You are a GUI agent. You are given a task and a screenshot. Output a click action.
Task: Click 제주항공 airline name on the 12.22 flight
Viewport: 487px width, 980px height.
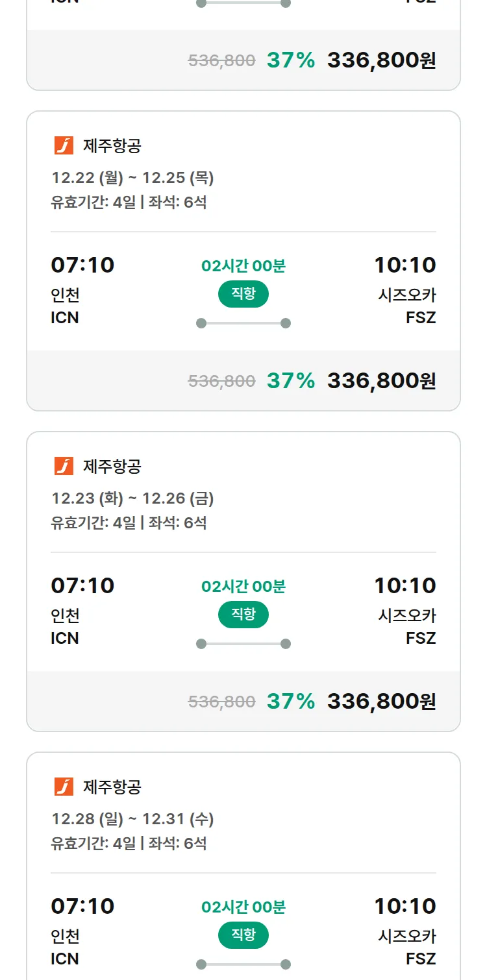pos(112,146)
